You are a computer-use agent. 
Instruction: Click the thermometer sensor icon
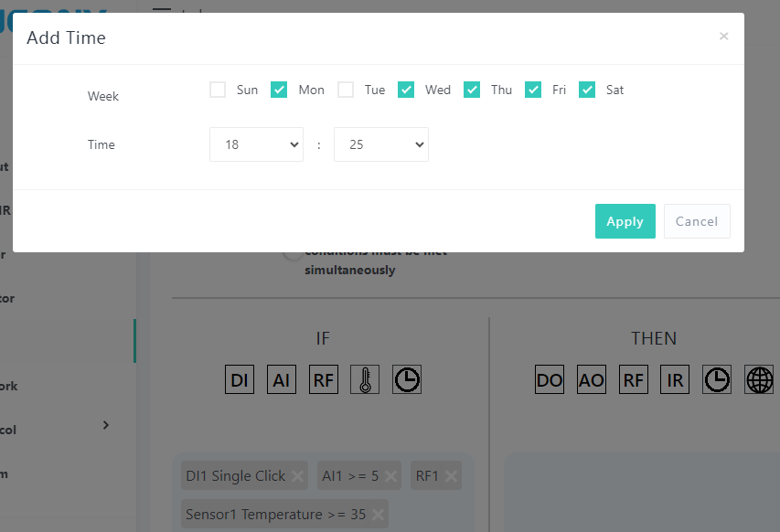point(365,380)
